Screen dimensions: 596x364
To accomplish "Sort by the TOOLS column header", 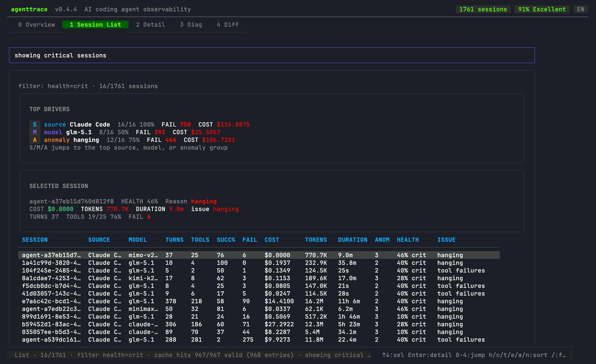I will coord(200,240).
